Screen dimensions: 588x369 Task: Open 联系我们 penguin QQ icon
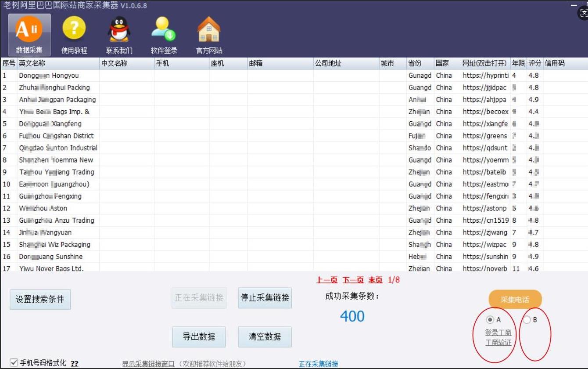pyautogui.click(x=119, y=34)
